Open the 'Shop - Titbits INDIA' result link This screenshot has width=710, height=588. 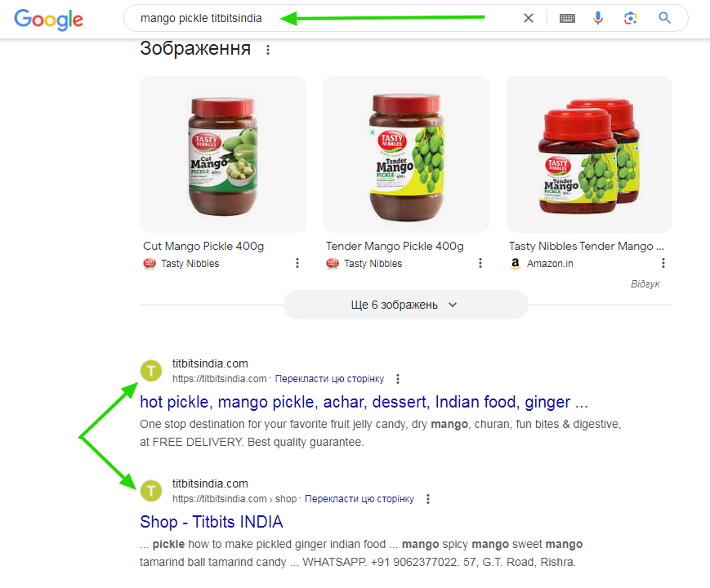[212, 522]
